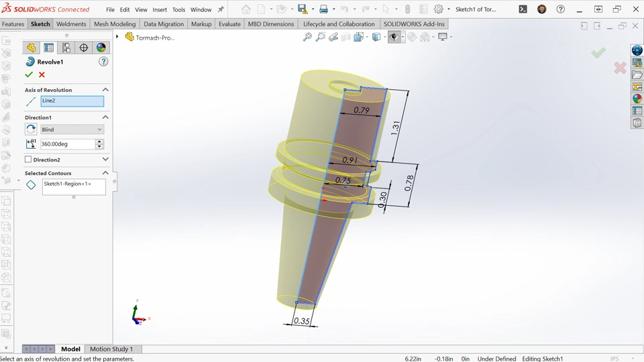
Task: Click the Sketch1-Region<1> contour selection box
Action: point(74,187)
